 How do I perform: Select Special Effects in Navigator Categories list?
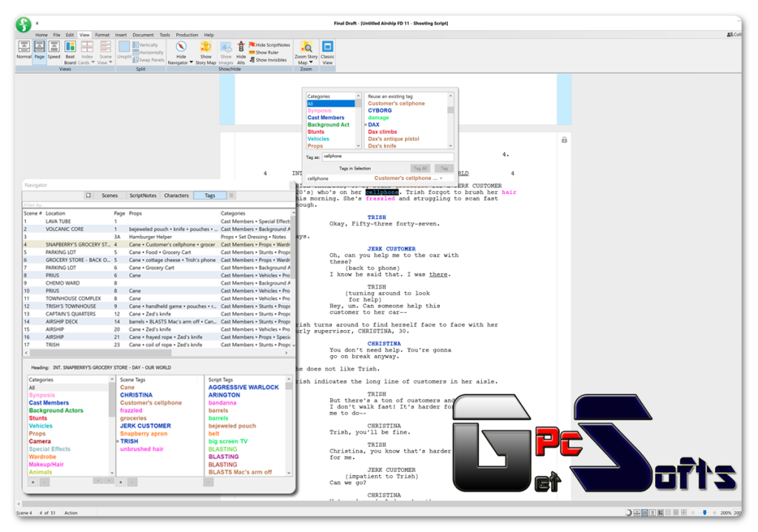50,449
